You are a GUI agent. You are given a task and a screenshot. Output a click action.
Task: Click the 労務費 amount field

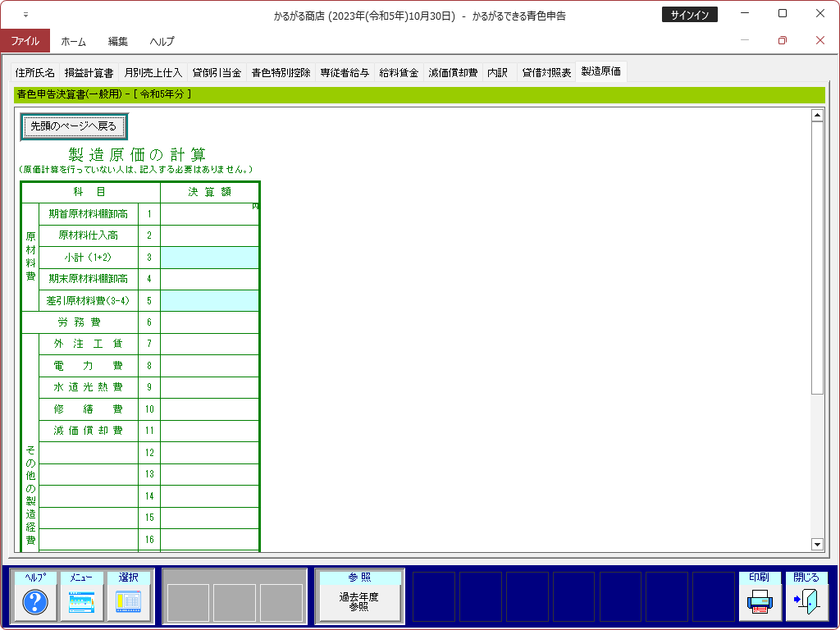(209, 322)
